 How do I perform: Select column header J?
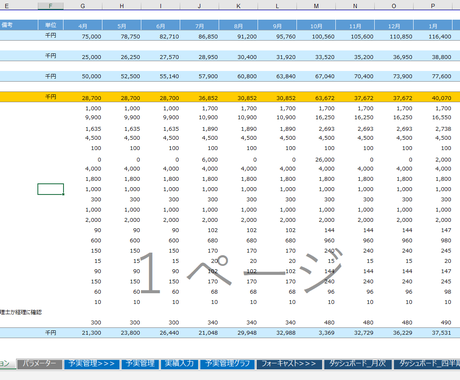(x=199, y=6)
